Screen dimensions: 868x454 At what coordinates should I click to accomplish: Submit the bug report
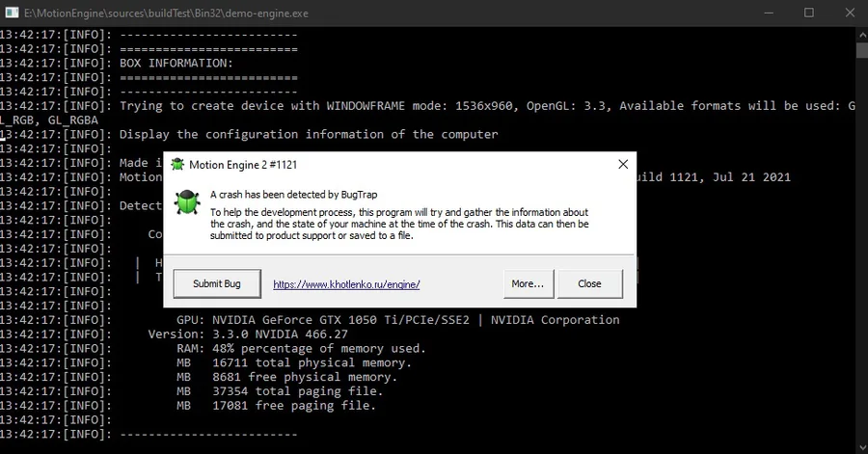pos(217,283)
